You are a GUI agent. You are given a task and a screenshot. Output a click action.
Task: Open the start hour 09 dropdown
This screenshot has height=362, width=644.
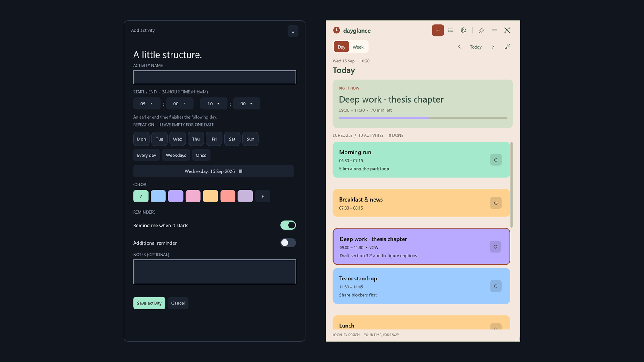pos(147,103)
